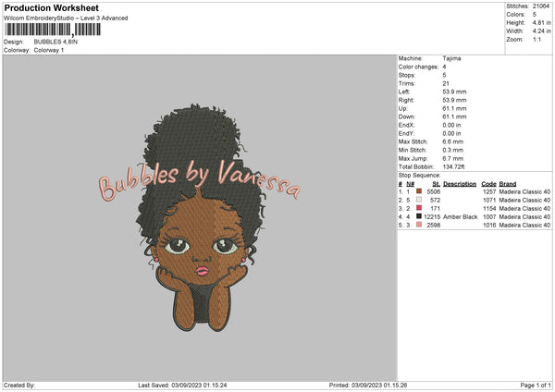Click the 'Max Jump:' value '6.7 mm'
555x392 pixels.
click(452, 158)
